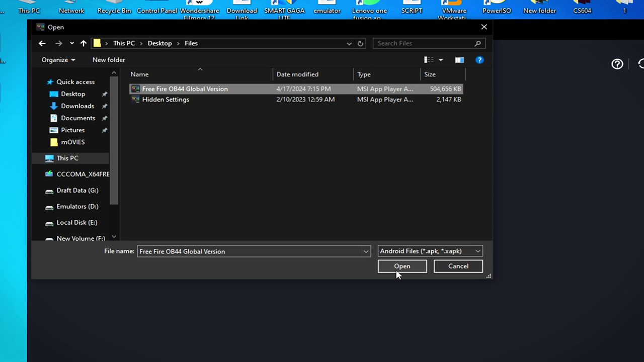Screen dimensions: 644x362
Task: Go up one folder level arrow
Action: (x=84, y=43)
